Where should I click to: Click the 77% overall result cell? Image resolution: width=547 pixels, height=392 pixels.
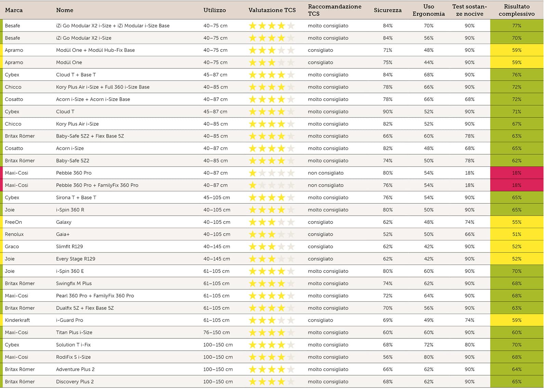point(517,26)
